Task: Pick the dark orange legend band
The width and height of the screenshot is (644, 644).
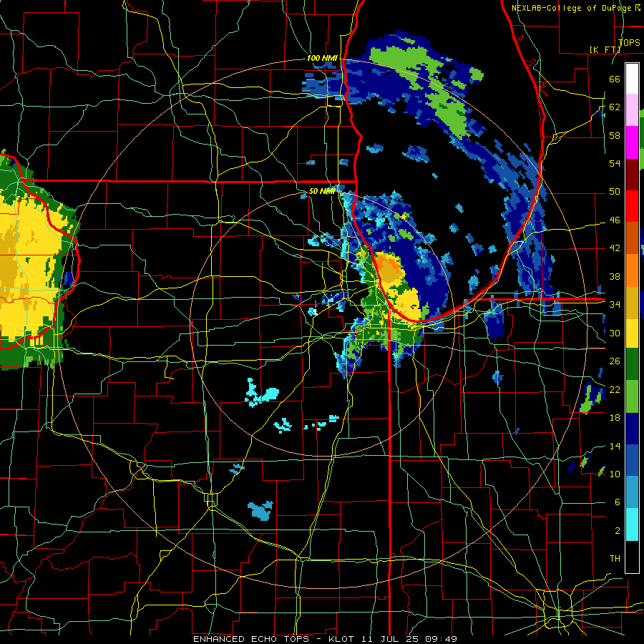Action: point(632,238)
